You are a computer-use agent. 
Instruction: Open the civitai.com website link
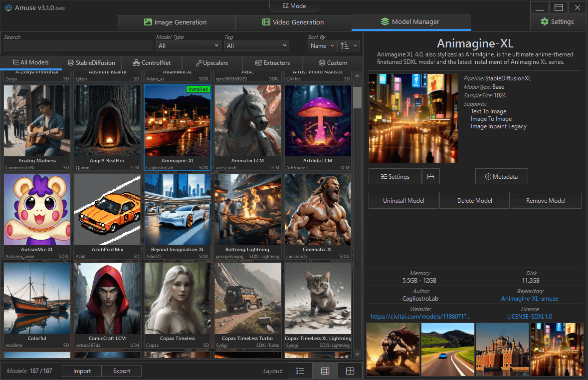420,317
